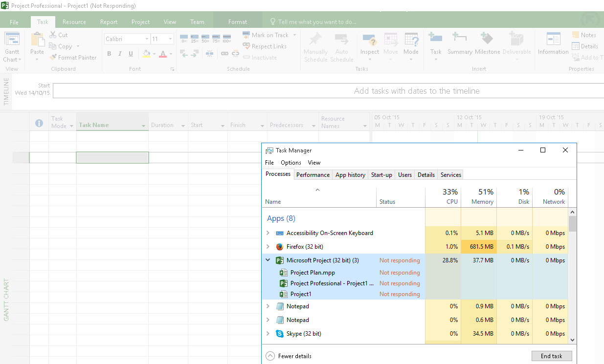Insert a Summary task
The image size is (604, 364).
tap(460, 44)
